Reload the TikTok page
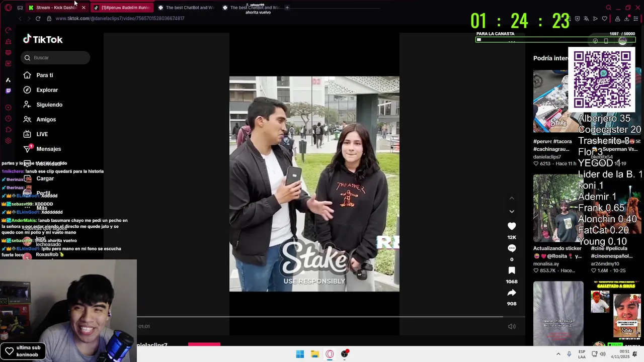This screenshot has height=362, width=644. coord(38,19)
